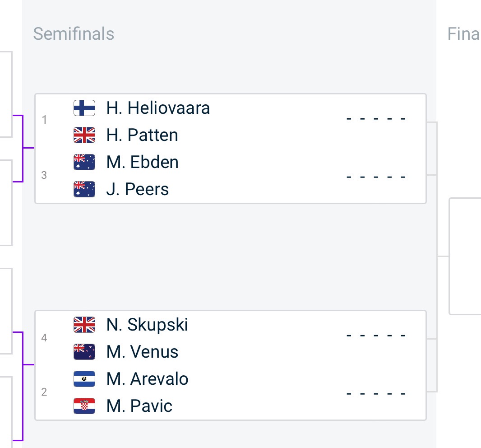Click UK flag next to N. Skupski

(84, 325)
